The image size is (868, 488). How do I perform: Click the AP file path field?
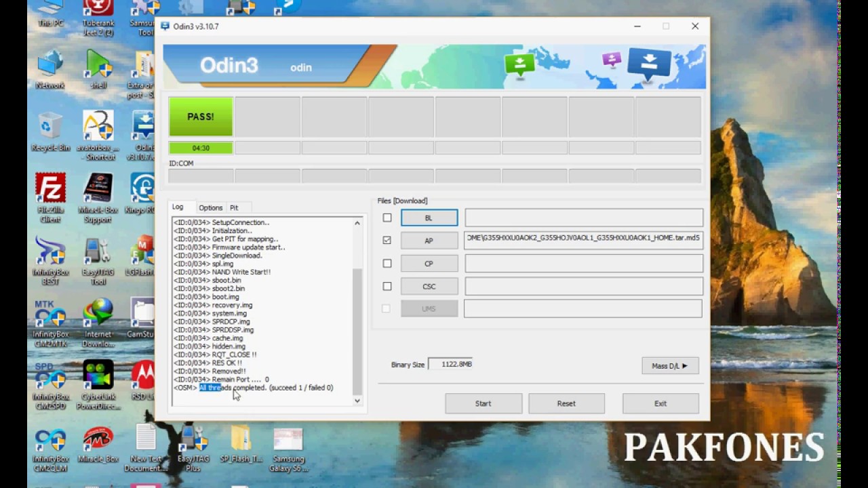pos(583,241)
